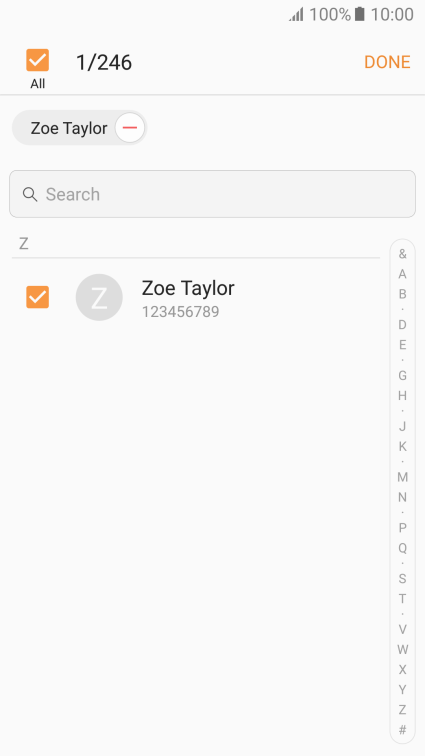Select letter W in alphabet index
Screen dimensions: 425x756
tap(402, 649)
